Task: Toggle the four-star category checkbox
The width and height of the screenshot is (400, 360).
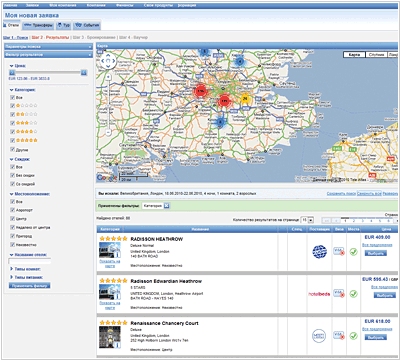Action: (12, 132)
